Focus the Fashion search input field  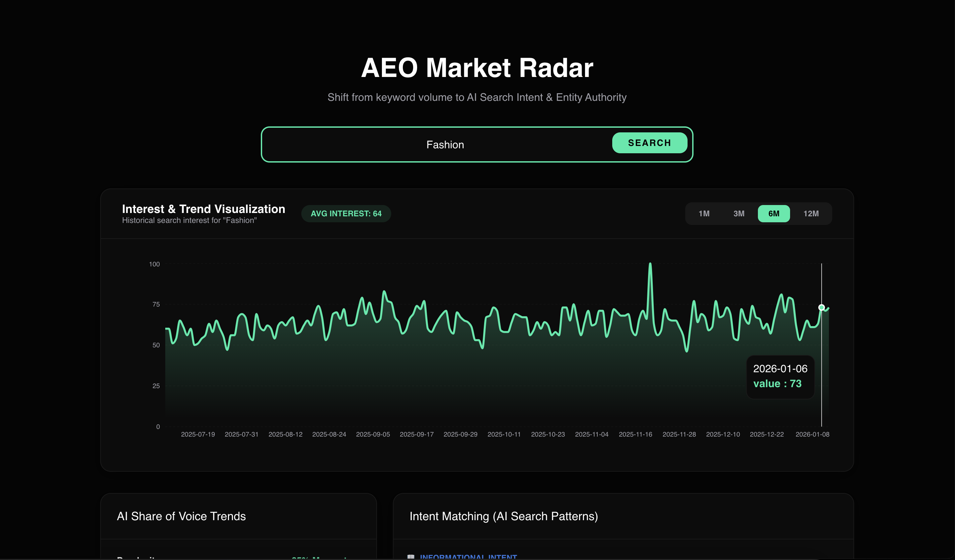(445, 145)
